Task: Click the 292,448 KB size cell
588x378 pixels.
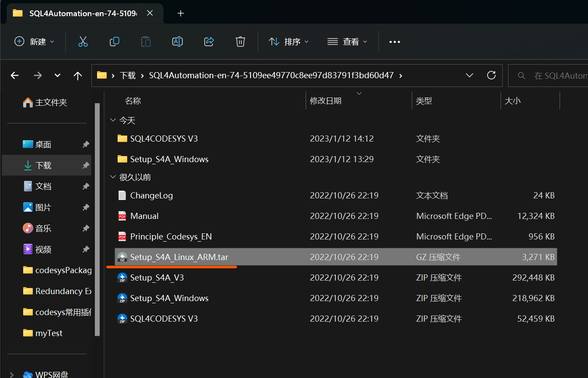Action: 533,277
